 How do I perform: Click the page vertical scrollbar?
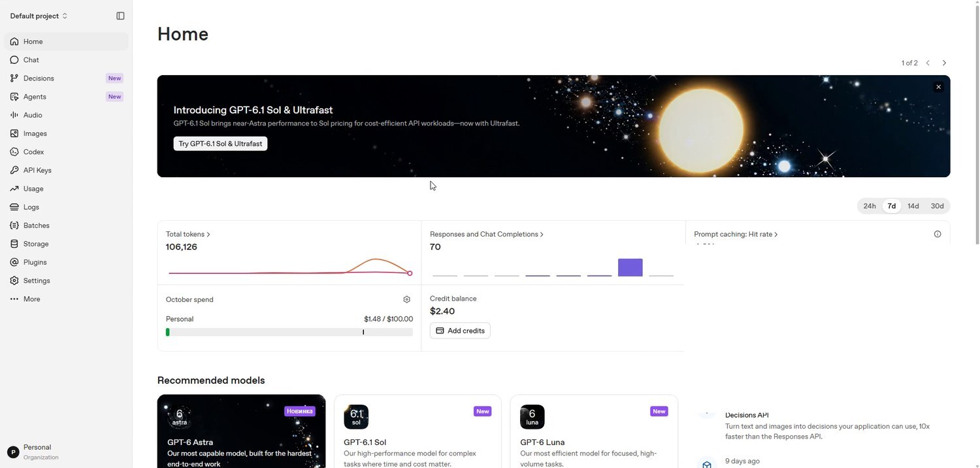tap(977, 124)
